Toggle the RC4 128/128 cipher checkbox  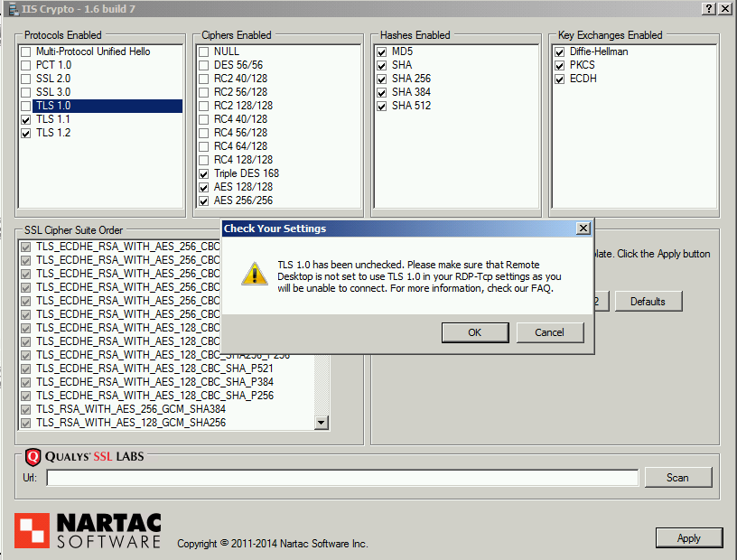coord(203,161)
